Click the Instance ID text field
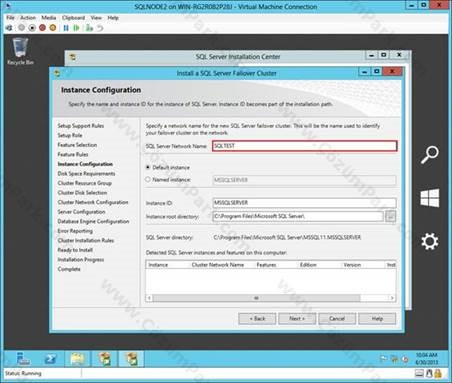The width and height of the screenshot is (452, 383). point(304,203)
